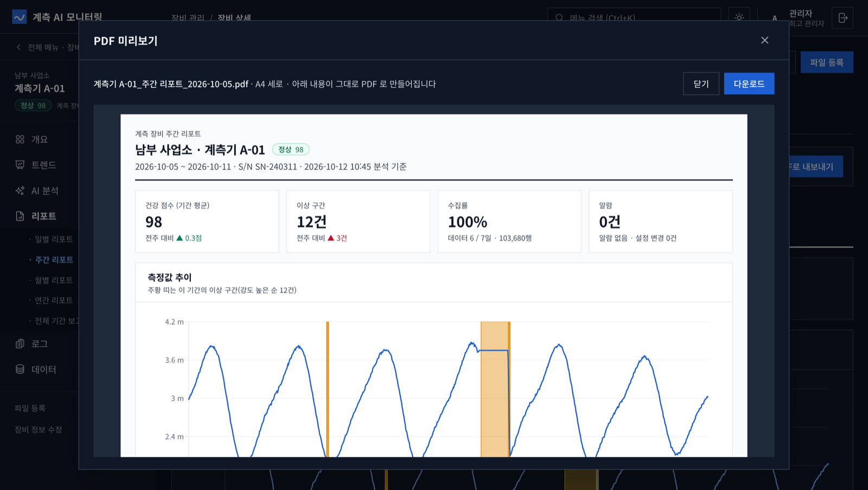Click the 이상 구간 12건 value
Viewport: 868px width, 490px height.
coord(311,222)
